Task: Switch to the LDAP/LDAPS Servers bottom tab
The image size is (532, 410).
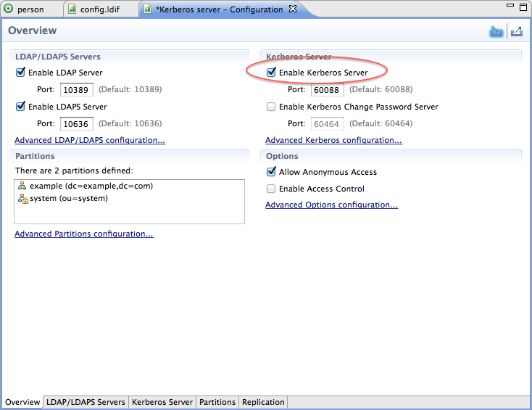Action: [x=86, y=402]
